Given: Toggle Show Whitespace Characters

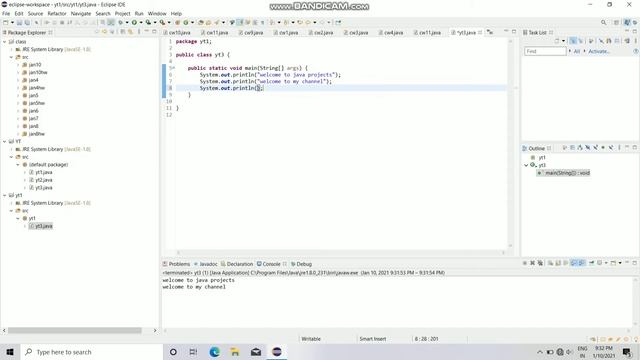Looking at the screenshot, I should pyautogui.click(x=262, y=22).
